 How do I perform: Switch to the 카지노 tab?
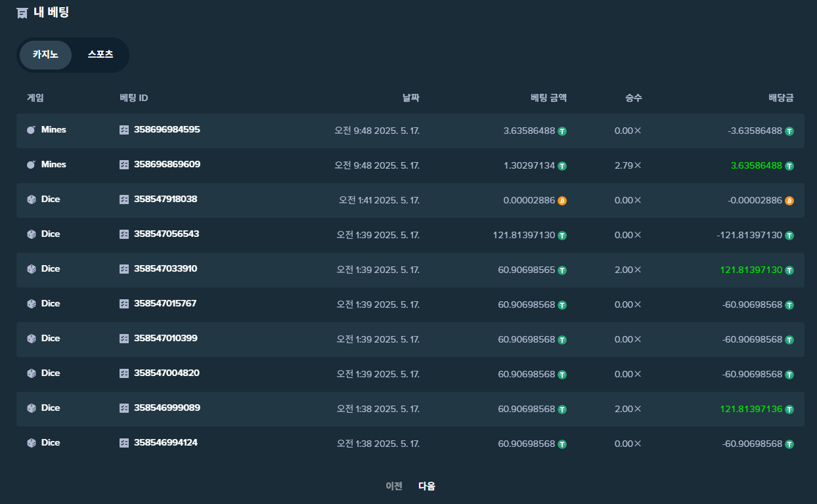(45, 54)
